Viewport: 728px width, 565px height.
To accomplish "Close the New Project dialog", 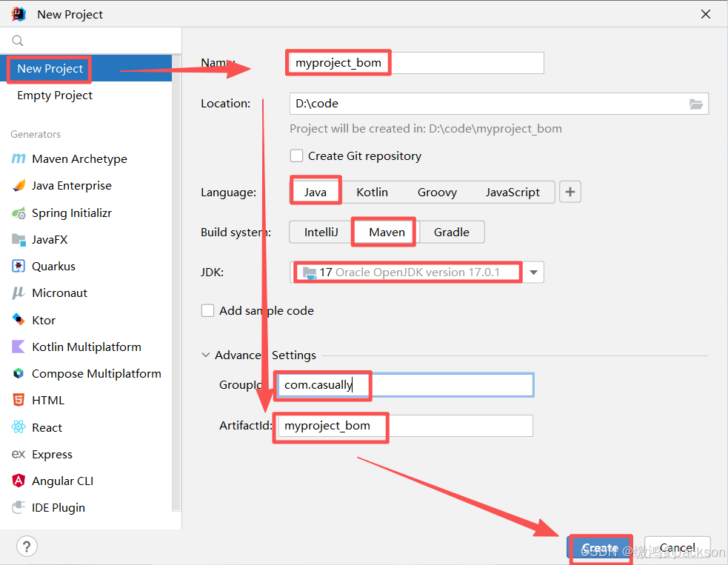I will tap(706, 14).
